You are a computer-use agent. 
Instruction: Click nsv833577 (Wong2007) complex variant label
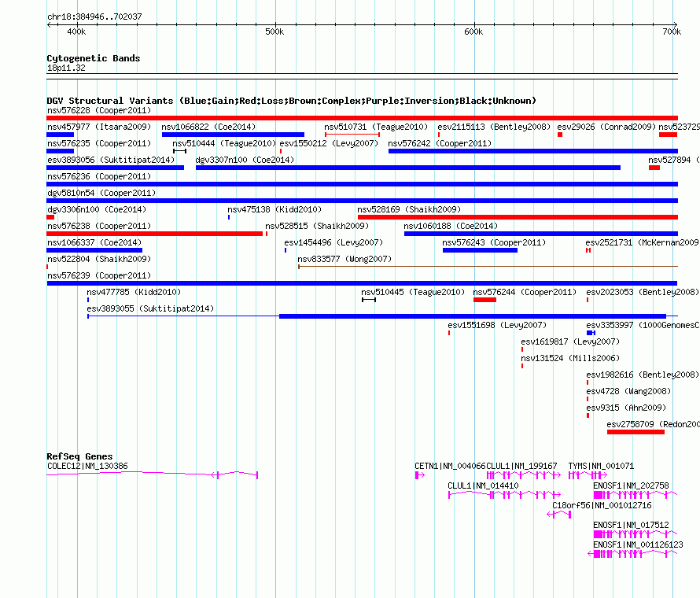tap(344, 259)
